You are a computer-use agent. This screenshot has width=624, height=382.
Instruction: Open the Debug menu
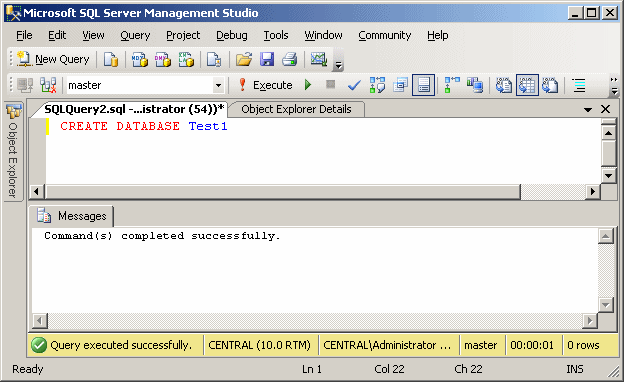click(232, 35)
